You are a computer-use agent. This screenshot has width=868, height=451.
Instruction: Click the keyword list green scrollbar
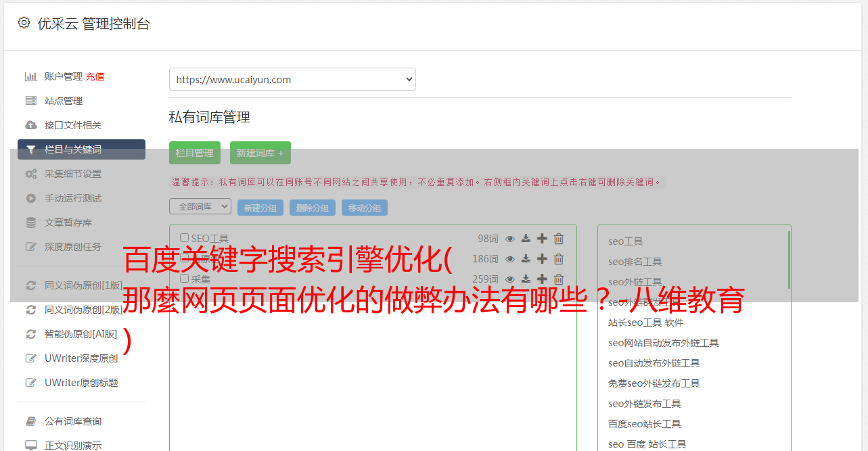point(789,260)
